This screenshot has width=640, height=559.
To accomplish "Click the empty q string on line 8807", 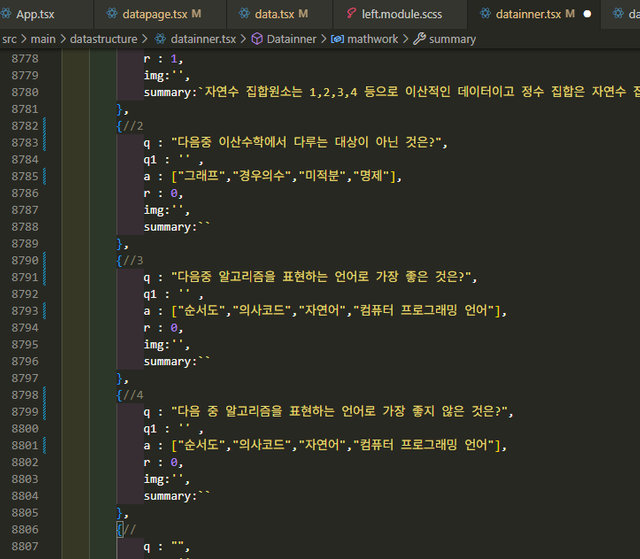I will point(177,545).
